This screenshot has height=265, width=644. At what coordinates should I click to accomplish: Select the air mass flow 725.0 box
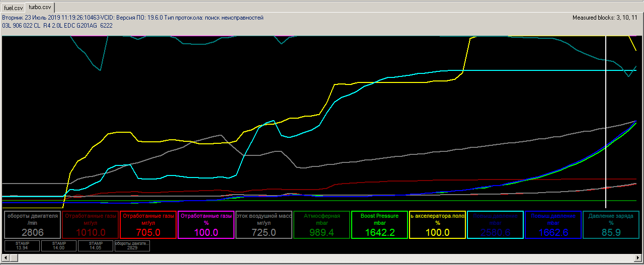tap(264, 224)
